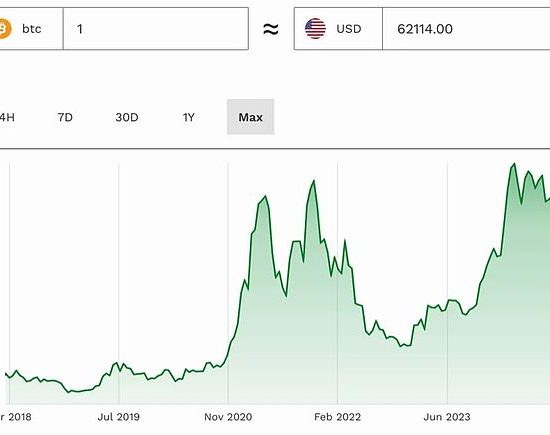Select the 30D time range tab
Screen dimensions: 550x435
127,117
